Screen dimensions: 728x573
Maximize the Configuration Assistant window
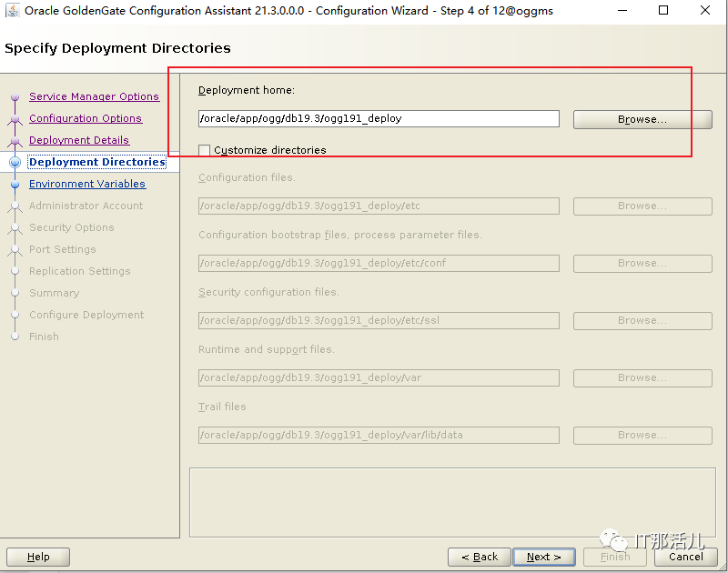coord(663,10)
